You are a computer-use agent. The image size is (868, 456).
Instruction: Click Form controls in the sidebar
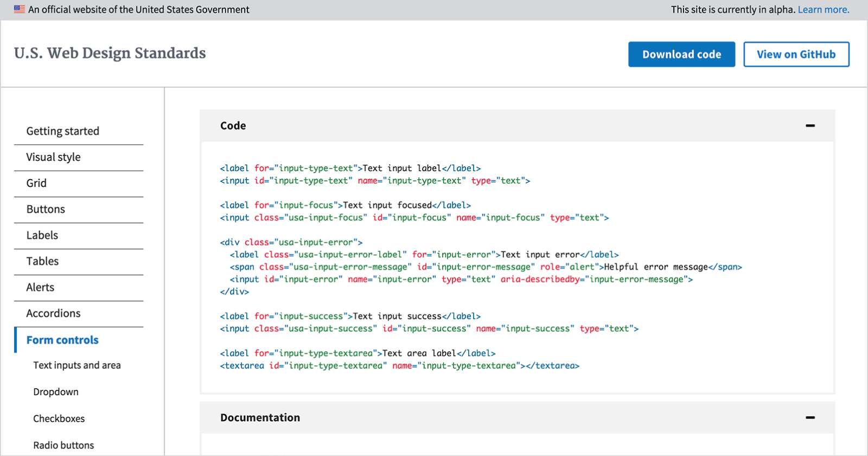point(62,340)
